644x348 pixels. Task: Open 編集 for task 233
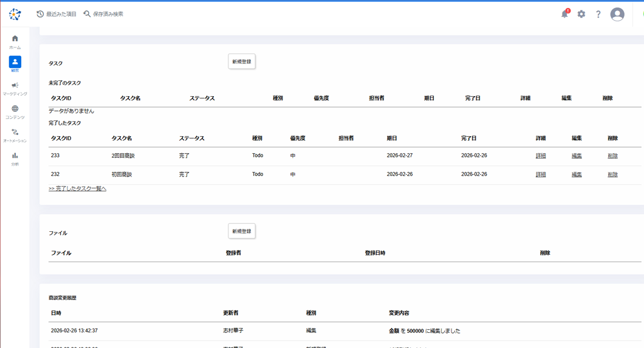click(x=577, y=156)
